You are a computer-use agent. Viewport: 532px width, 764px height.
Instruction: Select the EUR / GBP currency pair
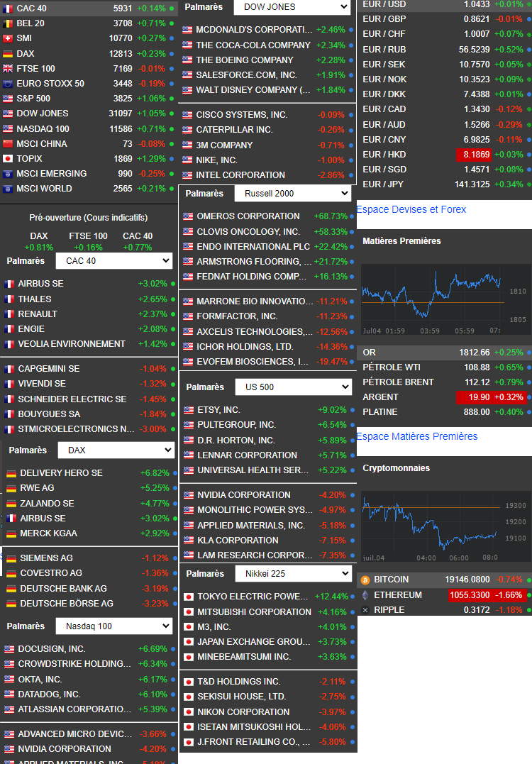384,19
